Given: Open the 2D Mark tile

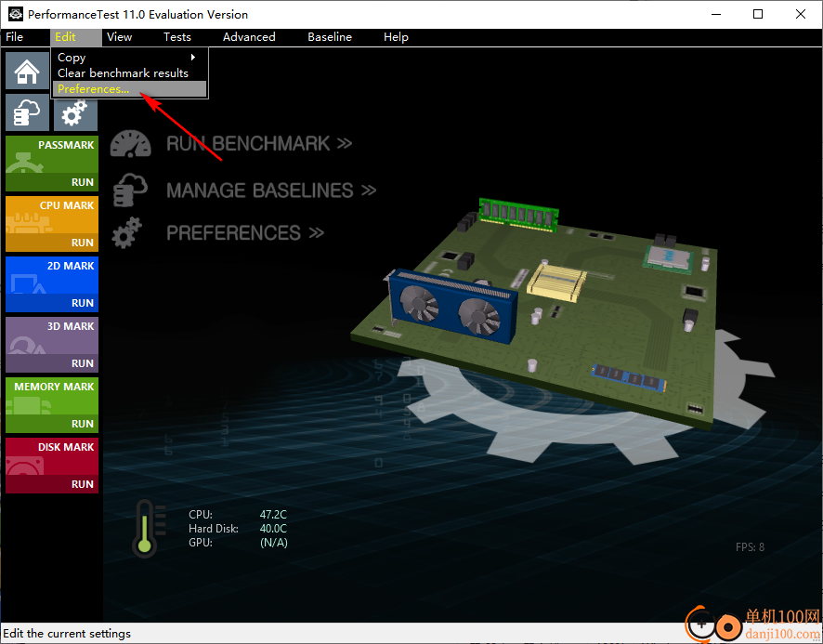Looking at the screenshot, I should point(52,275).
